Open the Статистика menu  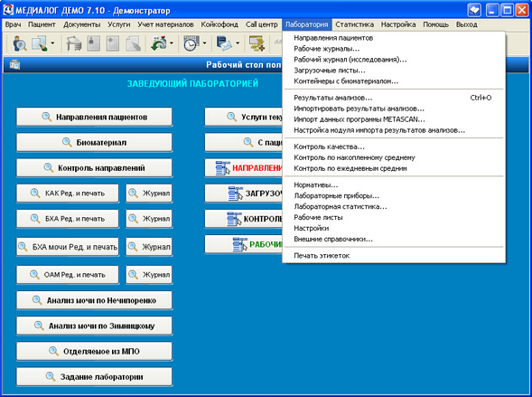tap(355, 24)
